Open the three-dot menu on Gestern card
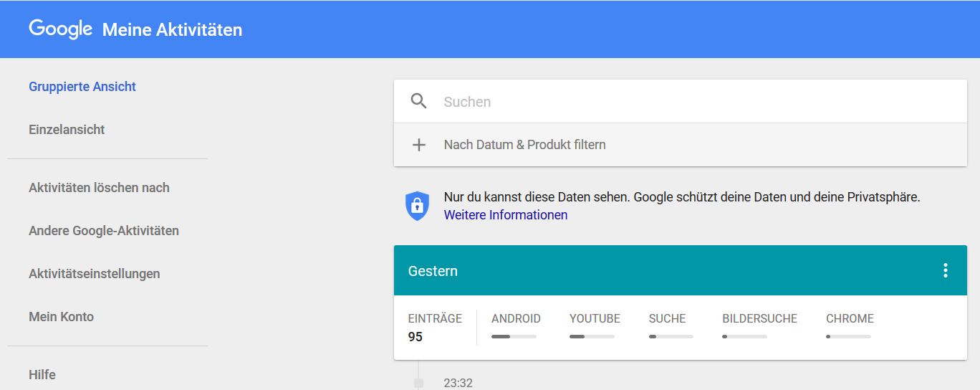The height and width of the screenshot is (390, 980). tap(946, 270)
